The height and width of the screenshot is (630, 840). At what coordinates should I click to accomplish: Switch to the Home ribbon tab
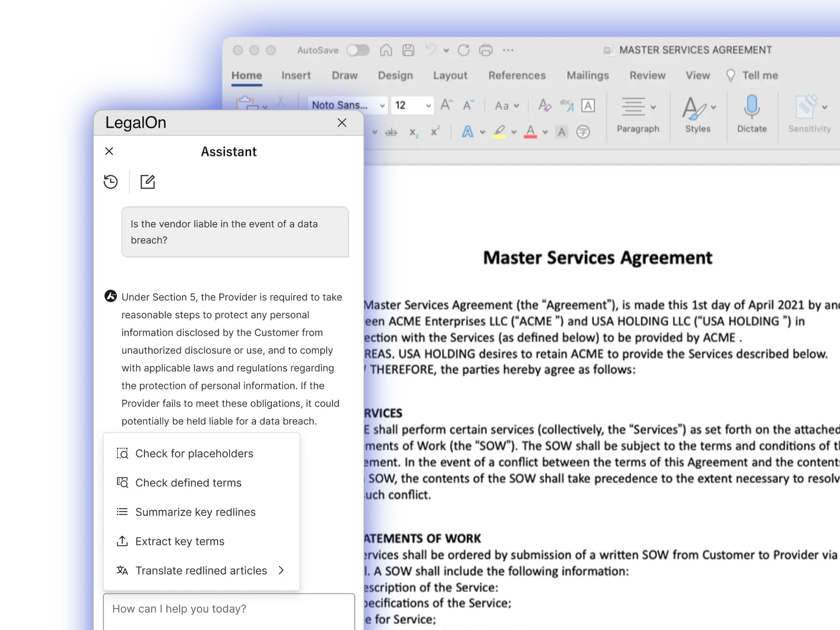(x=247, y=75)
